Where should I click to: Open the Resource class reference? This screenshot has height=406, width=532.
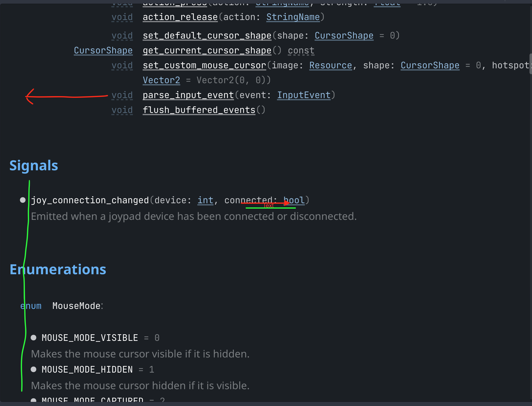(330, 65)
